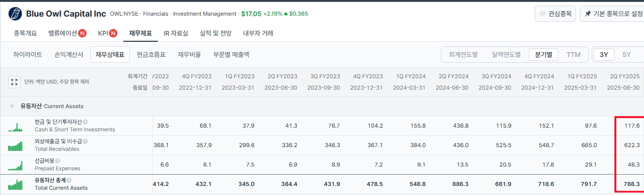Click the Cash & Short Term Investments mini chart
This screenshot has height=195, width=644.
pyautogui.click(x=15, y=126)
